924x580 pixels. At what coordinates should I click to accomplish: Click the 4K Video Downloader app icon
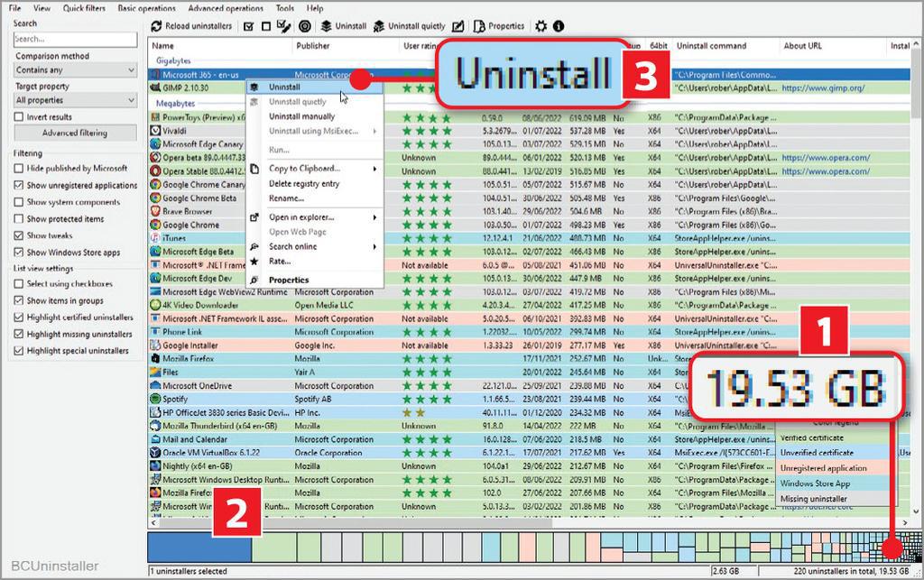coord(155,306)
